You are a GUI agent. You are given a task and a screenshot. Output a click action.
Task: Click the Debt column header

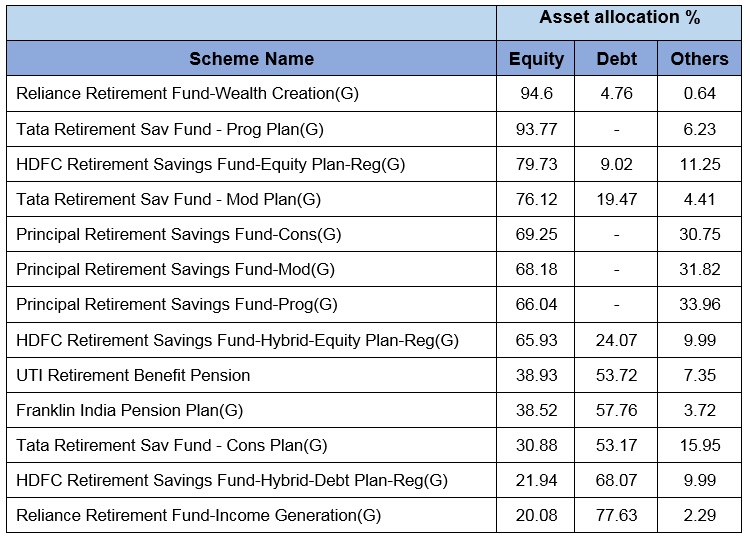(x=616, y=59)
